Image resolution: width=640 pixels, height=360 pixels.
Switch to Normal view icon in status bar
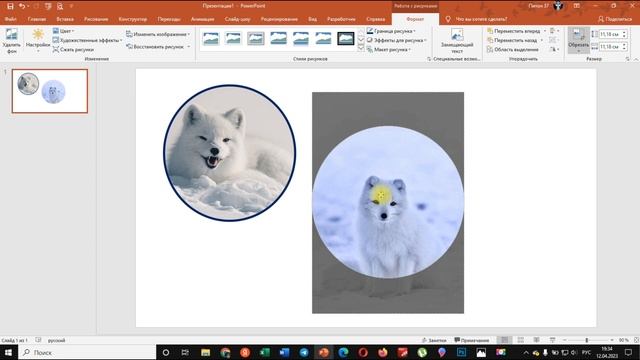[x=504, y=340]
